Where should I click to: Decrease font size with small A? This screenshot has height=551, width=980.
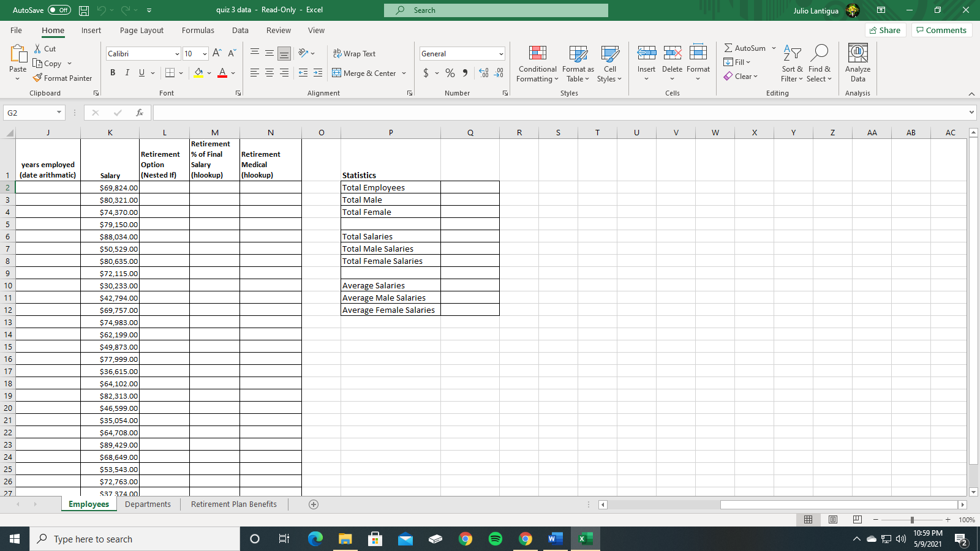(232, 53)
